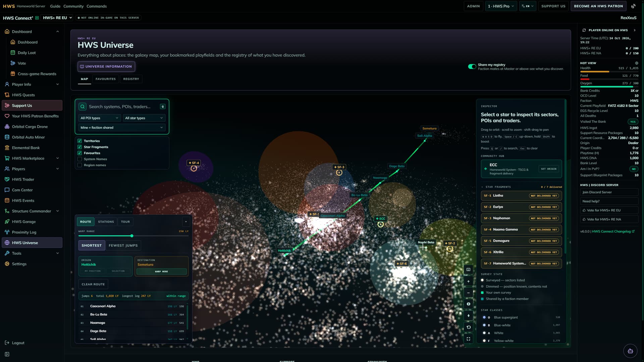Screen dimensions: 644x362
Task: Uncheck the Favourites checkbox
Action: (79, 153)
